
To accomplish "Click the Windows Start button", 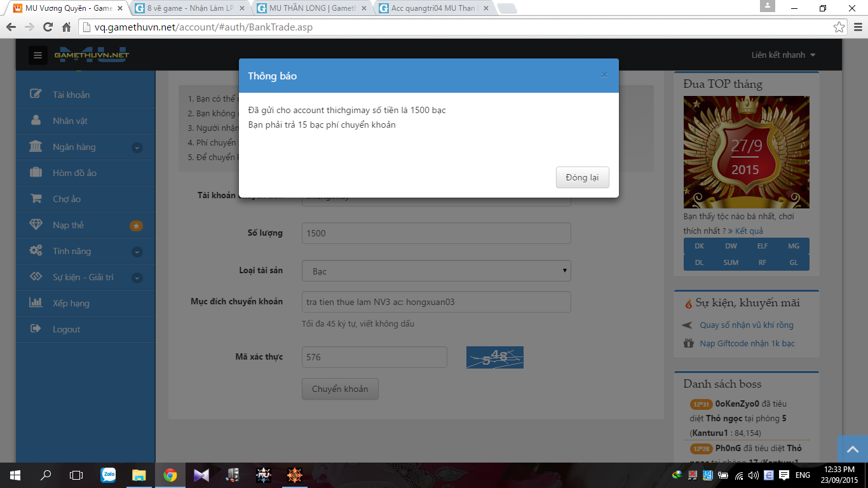I will tap(15, 475).
